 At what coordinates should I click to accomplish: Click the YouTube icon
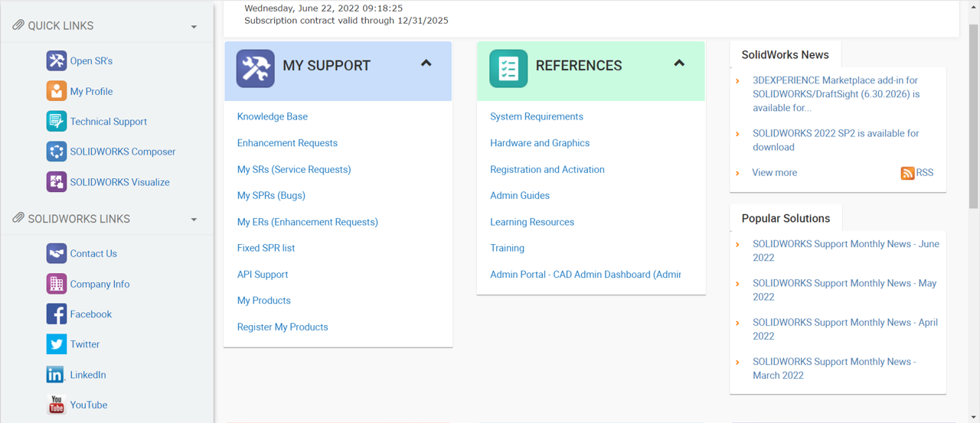point(56,405)
